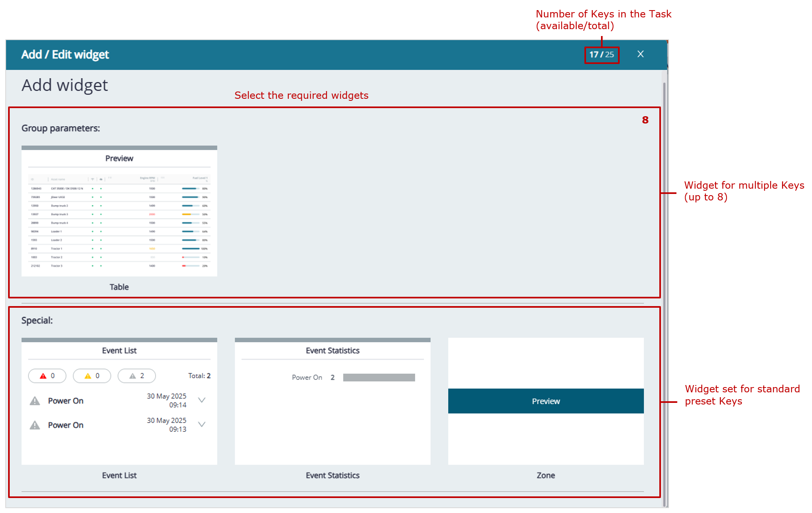Screen dimensions: 812x513
Task: Click the gray alert filter pill showing 2
Action: click(136, 376)
